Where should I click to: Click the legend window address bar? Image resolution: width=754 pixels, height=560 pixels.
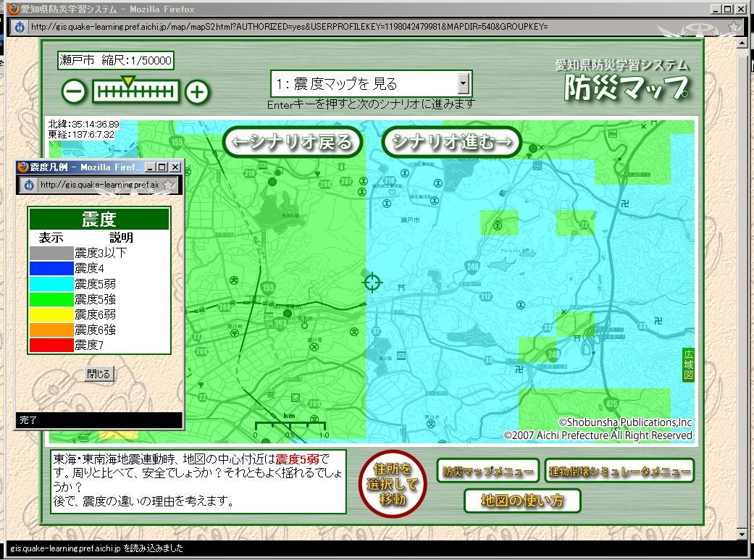coord(99,185)
